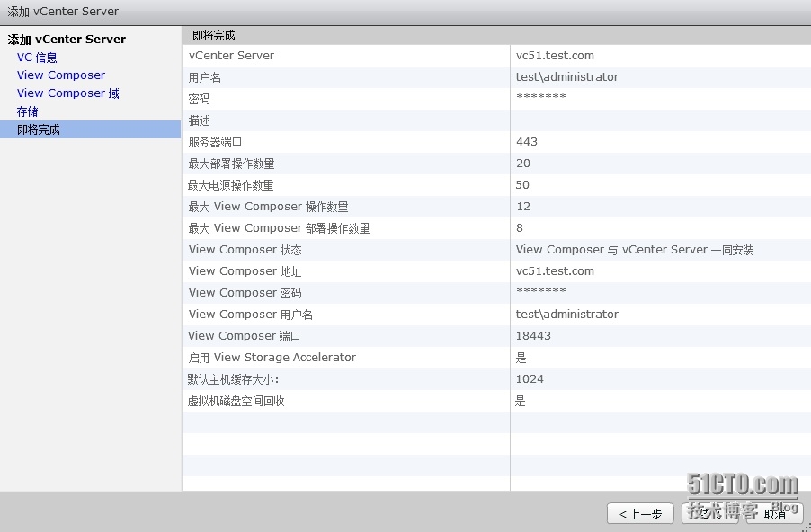Go to the VC 信息 step
This screenshot has width=811, height=532.
pos(37,58)
